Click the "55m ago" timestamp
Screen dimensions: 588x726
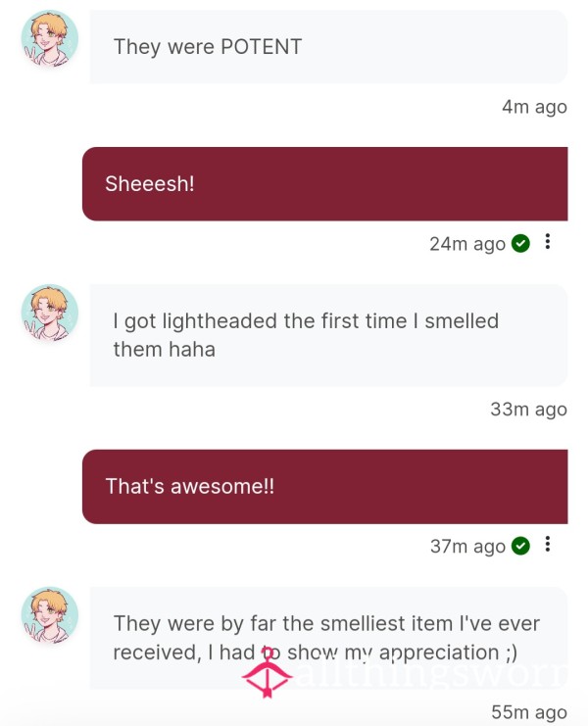[x=529, y=711]
